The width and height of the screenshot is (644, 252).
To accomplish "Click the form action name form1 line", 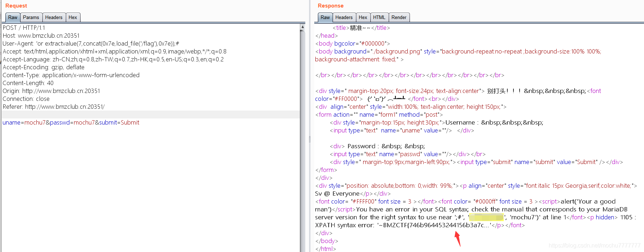I will [379, 115].
